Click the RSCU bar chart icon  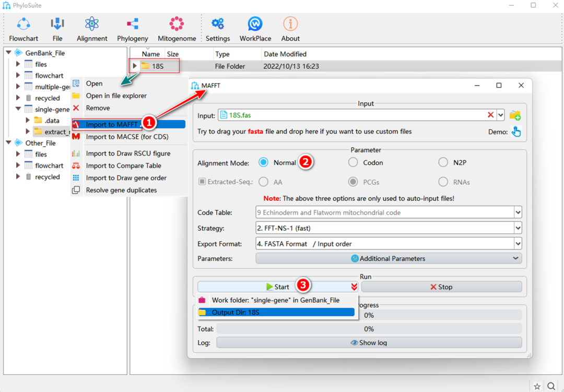76,153
